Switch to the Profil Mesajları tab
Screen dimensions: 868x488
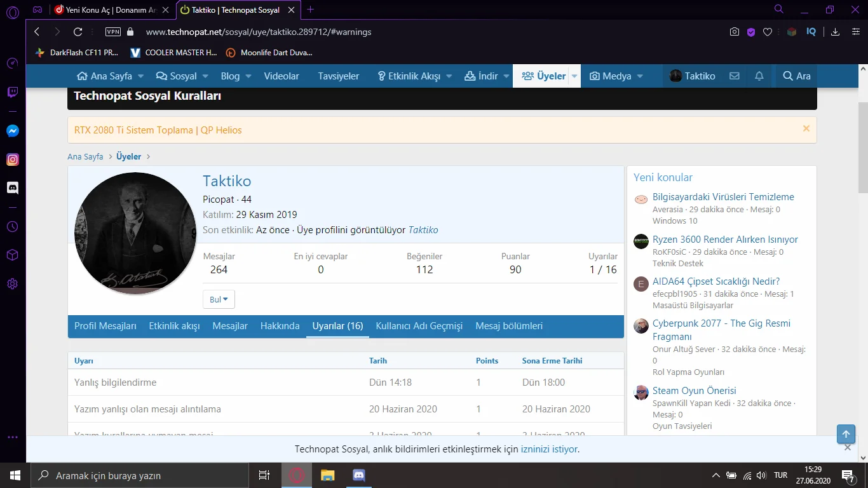[x=105, y=326]
